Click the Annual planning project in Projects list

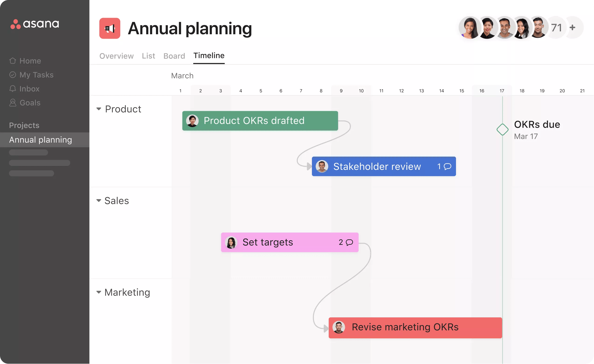click(40, 140)
